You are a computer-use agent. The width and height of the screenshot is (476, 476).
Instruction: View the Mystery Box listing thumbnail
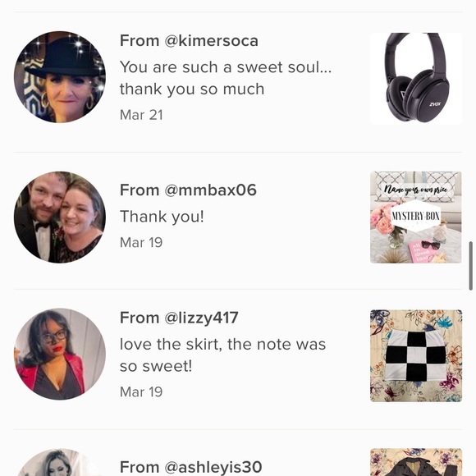[x=416, y=217]
